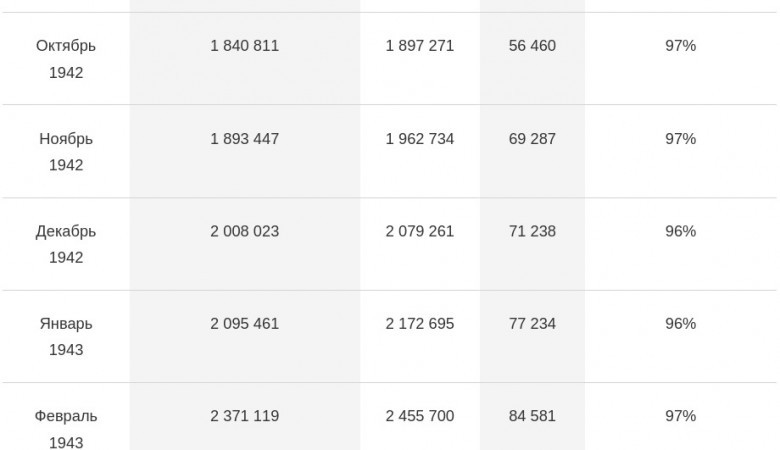Click the 96% value in the Декабрь row

point(681,231)
